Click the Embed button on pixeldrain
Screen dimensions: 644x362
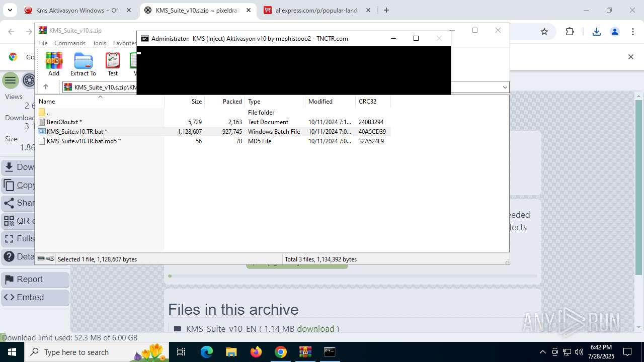pyautogui.click(x=36, y=298)
